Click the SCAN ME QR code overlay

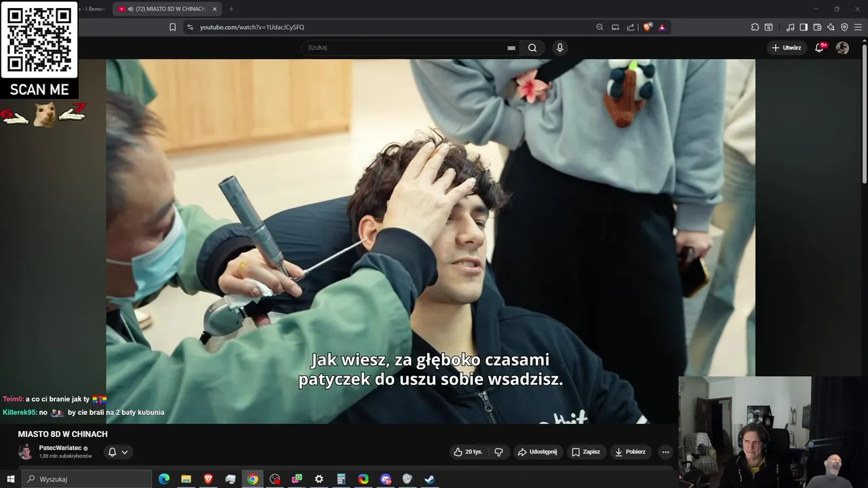(39, 49)
